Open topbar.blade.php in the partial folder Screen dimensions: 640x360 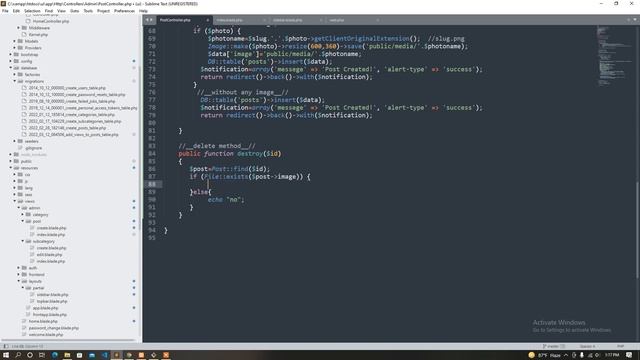52,301
